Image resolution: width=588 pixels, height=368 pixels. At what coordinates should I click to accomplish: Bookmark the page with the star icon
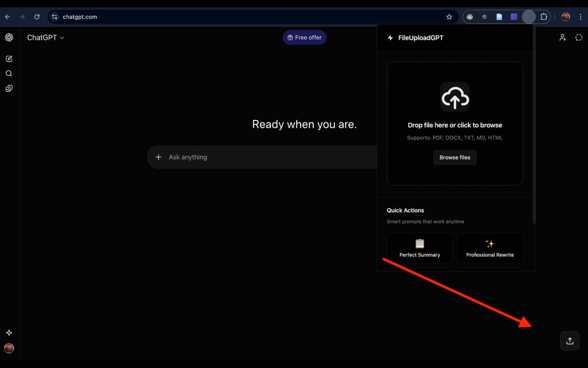pos(449,17)
